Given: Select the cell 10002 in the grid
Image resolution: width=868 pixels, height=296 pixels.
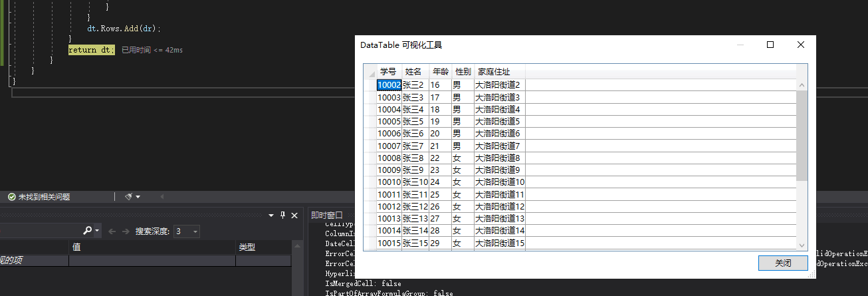Looking at the screenshot, I should 389,85.
